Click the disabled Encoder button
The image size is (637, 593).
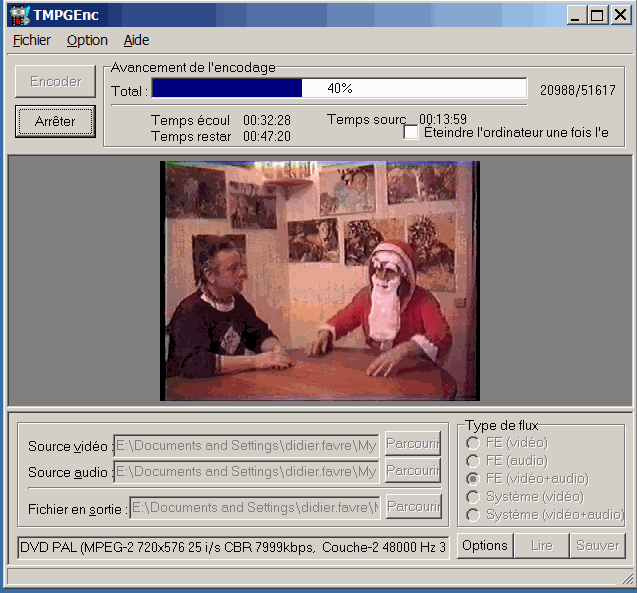(56, 82)
